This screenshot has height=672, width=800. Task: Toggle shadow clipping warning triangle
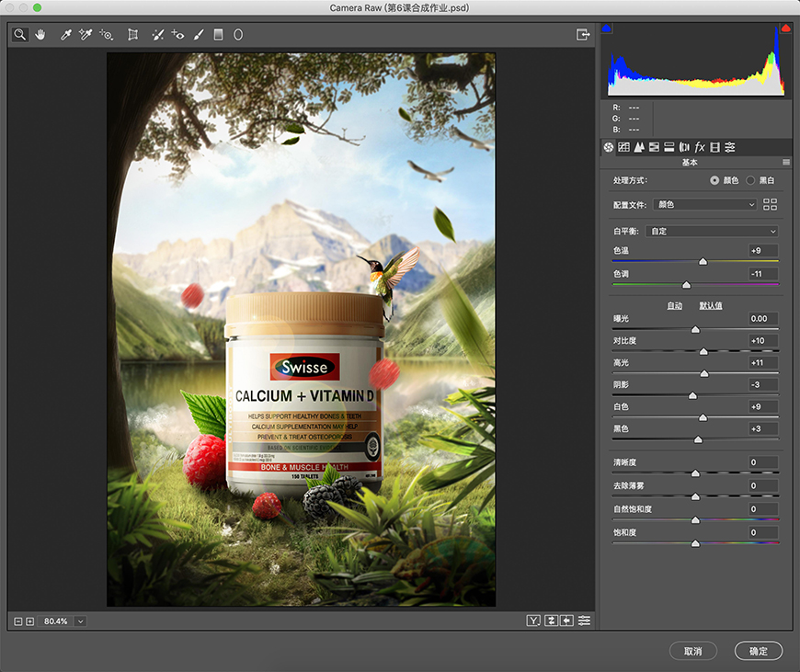(x=607, y=28)
